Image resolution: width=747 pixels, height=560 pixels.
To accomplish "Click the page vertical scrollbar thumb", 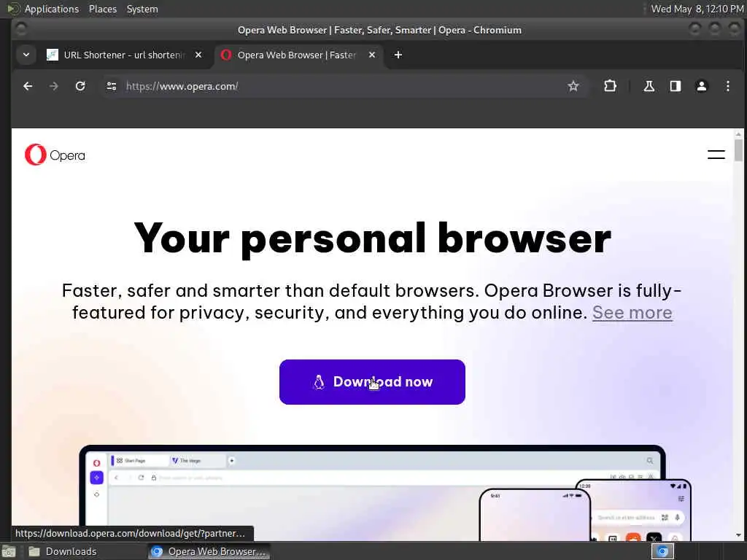I will point(738,150).
